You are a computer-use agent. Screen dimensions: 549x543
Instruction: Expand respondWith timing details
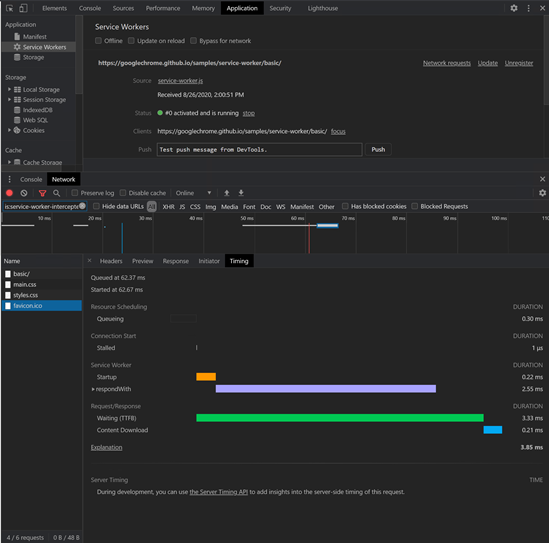93,389
